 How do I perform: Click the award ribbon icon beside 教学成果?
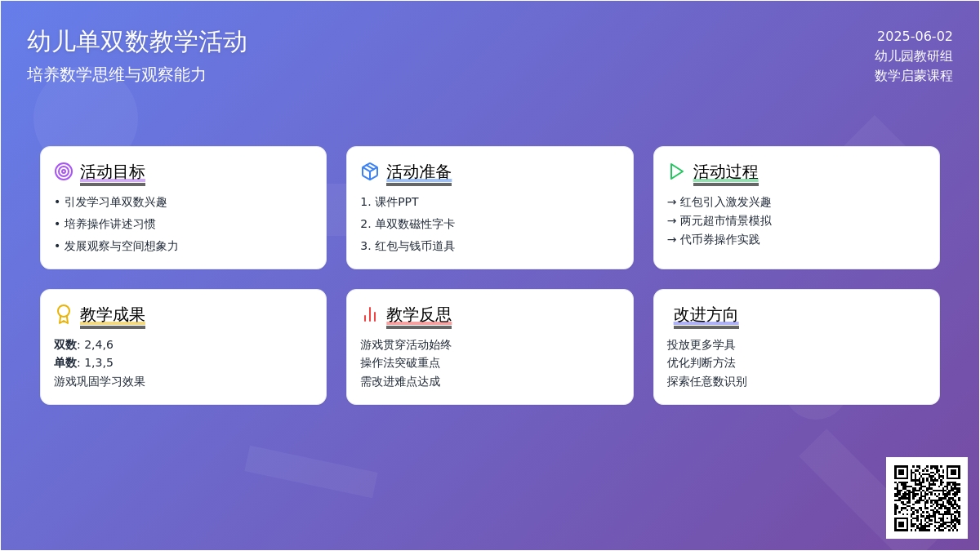pos(64,314)
